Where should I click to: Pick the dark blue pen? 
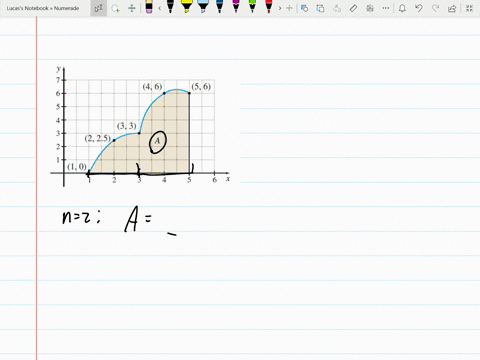219,7
